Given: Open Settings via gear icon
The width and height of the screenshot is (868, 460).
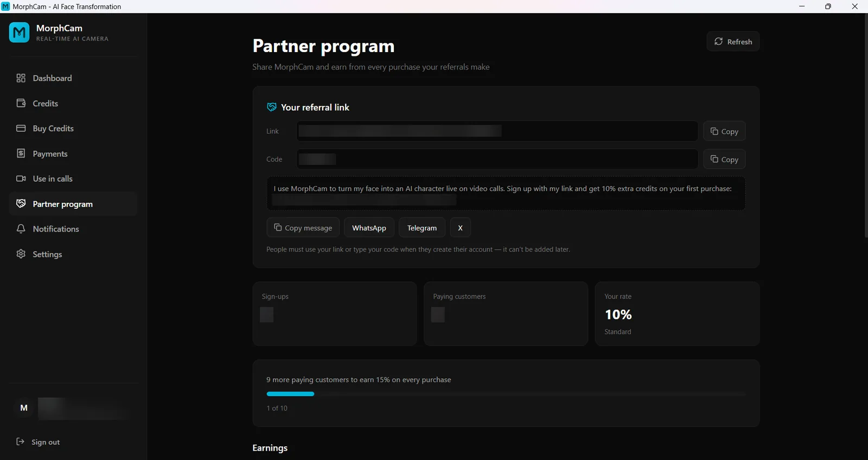Looking at the screenshot, I should tap(21, 254).
